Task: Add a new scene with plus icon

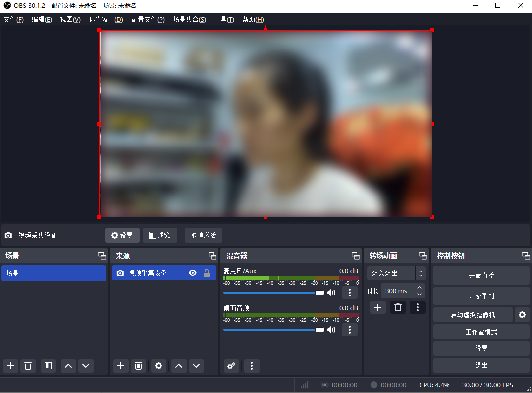Action: pyautogui.click(x=10, y=366)
